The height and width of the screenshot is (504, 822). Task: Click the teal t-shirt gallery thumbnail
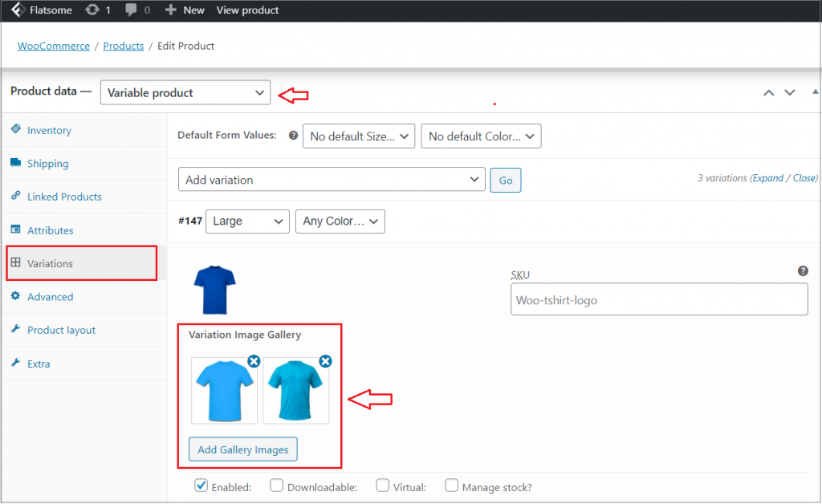point(295,390)
